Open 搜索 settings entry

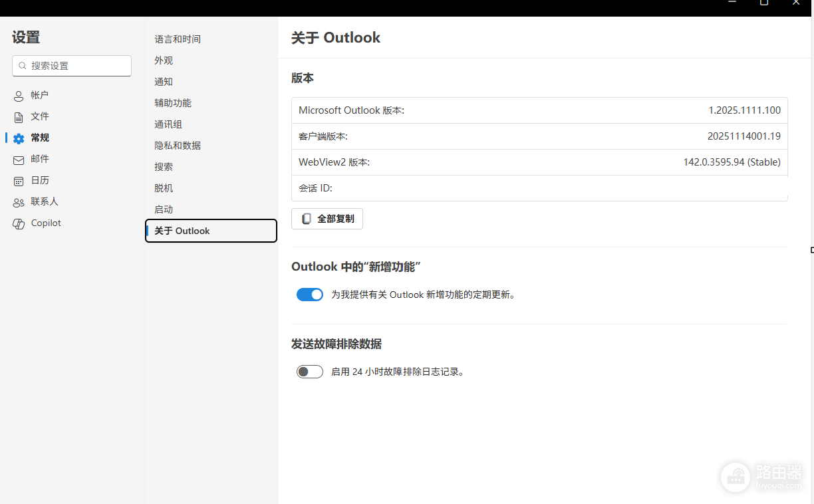point(164,167)
